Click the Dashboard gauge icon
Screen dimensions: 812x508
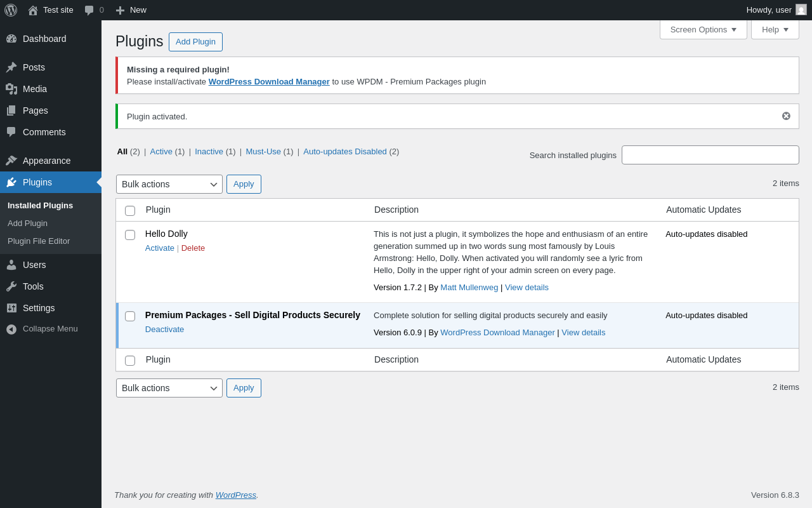[11, 39]
